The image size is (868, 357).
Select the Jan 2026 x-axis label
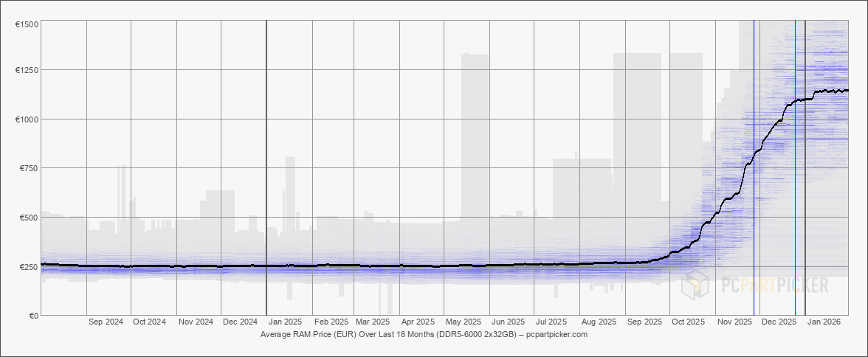[x=824, y=322]
